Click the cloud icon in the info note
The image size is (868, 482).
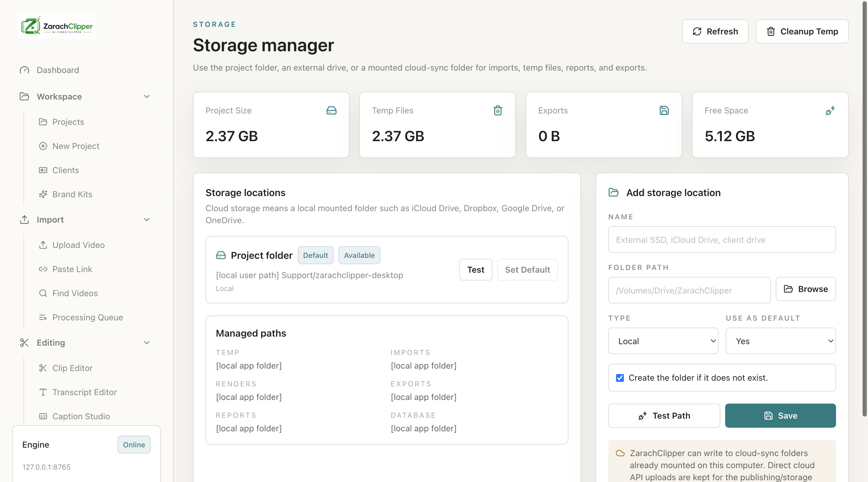point(620,453)
